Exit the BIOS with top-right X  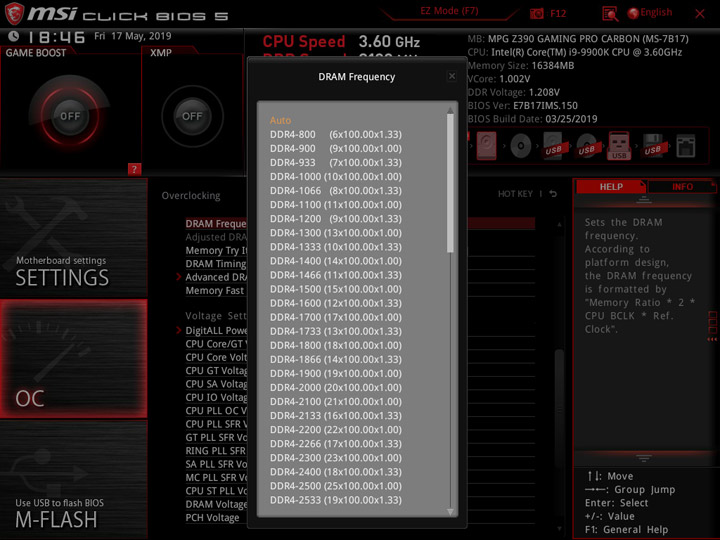click(x=700, y=14)
